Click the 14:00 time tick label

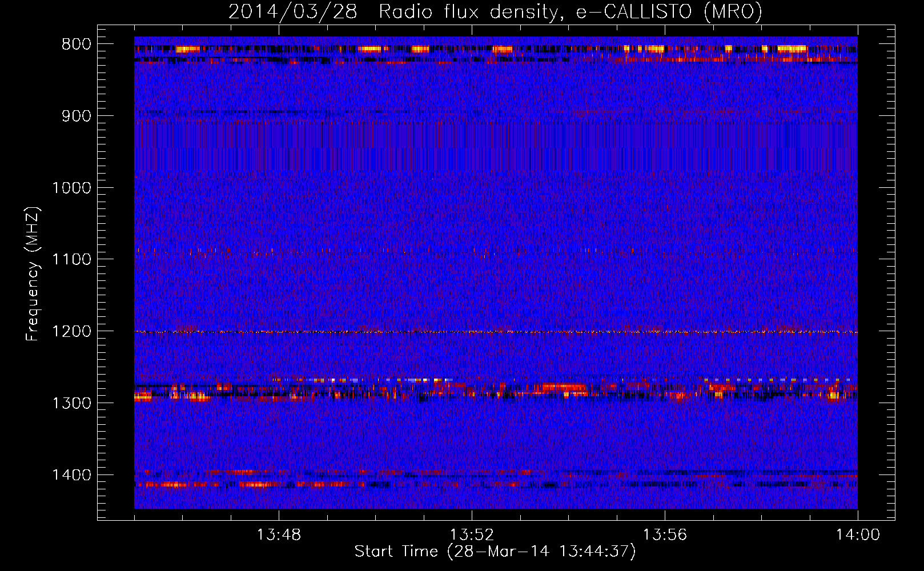click(858, 535)
